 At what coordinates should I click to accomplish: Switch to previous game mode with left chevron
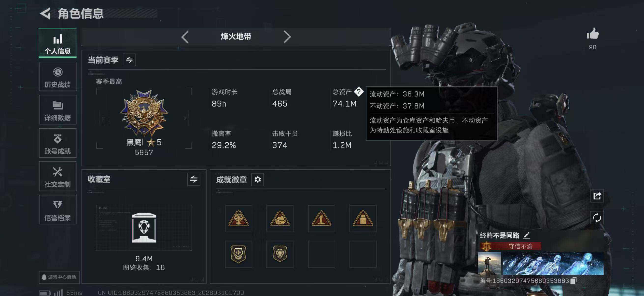(185, 37)
